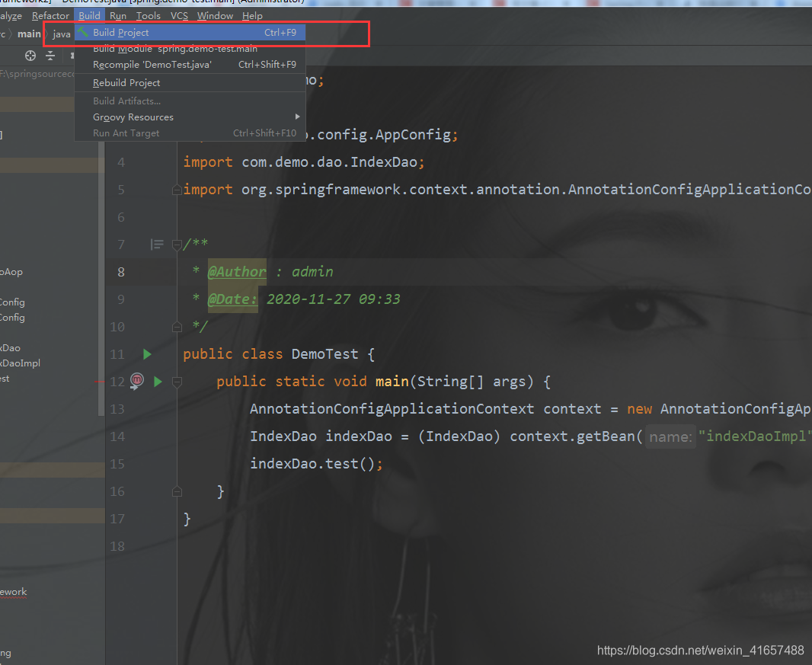Choose Build Module 'spring.demo-test.main'

(190, 49)
